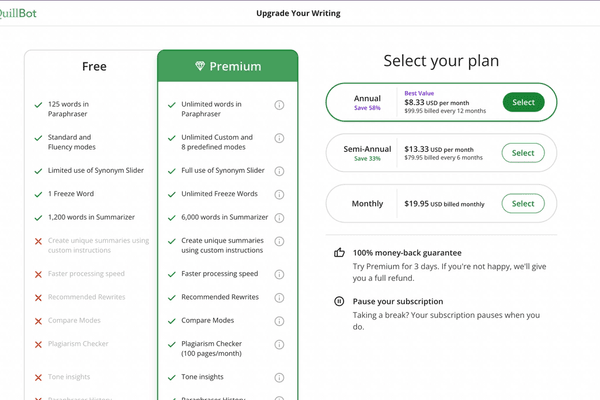Screen dimensions: 600x400
Task: Click the Premium diamond icon
Action: (x=200, y=67)
